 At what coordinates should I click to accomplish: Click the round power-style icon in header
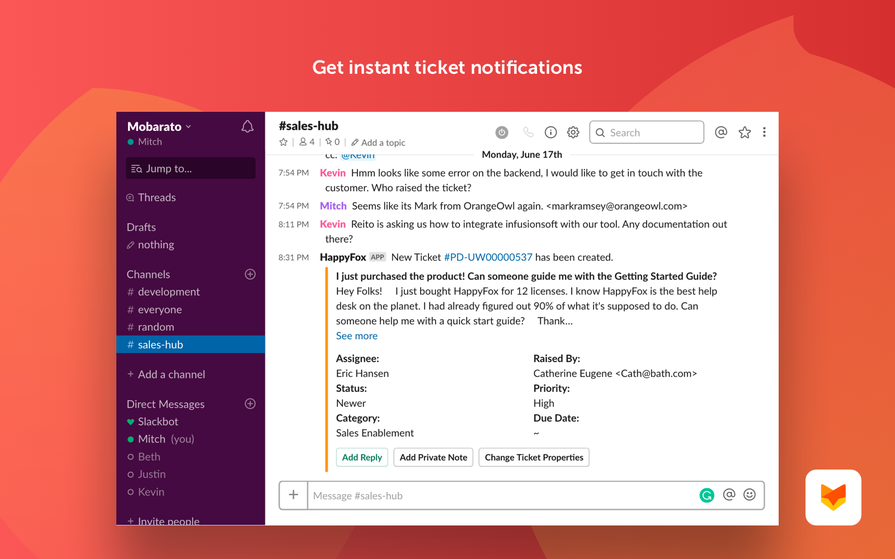pos(502,132)
